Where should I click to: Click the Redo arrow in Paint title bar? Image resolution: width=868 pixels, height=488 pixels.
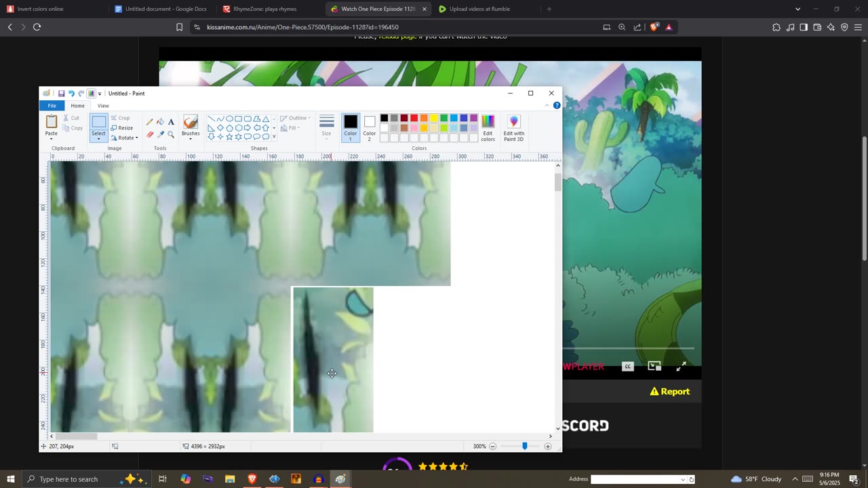pos(81,94)
